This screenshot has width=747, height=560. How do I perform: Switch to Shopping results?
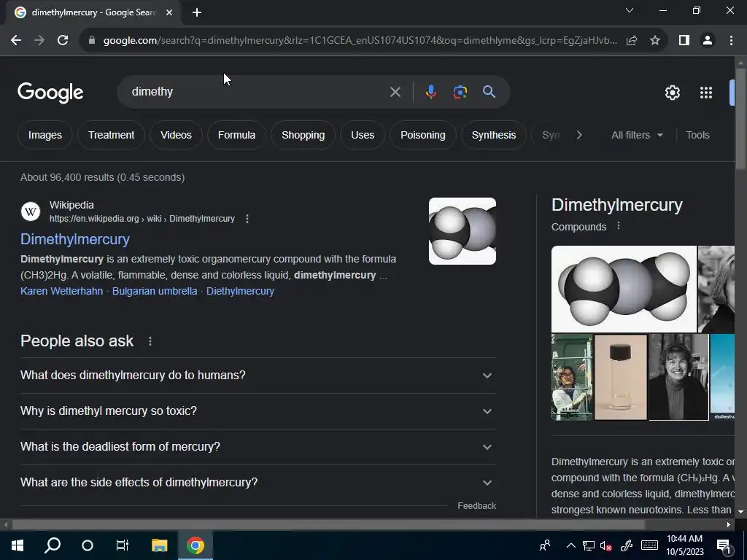tap(303, 135)
